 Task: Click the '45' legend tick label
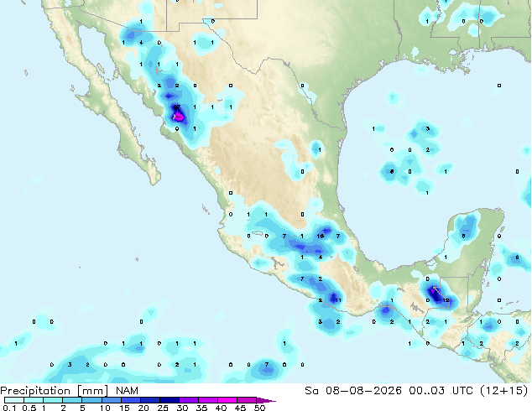pos(240,408)
